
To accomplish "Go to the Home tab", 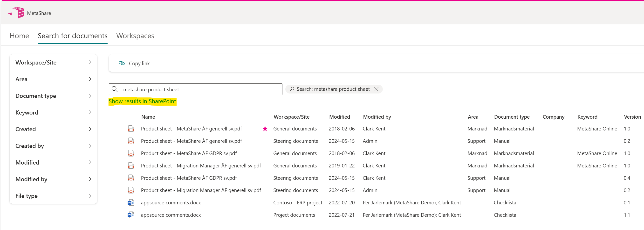I will [19, 36].
